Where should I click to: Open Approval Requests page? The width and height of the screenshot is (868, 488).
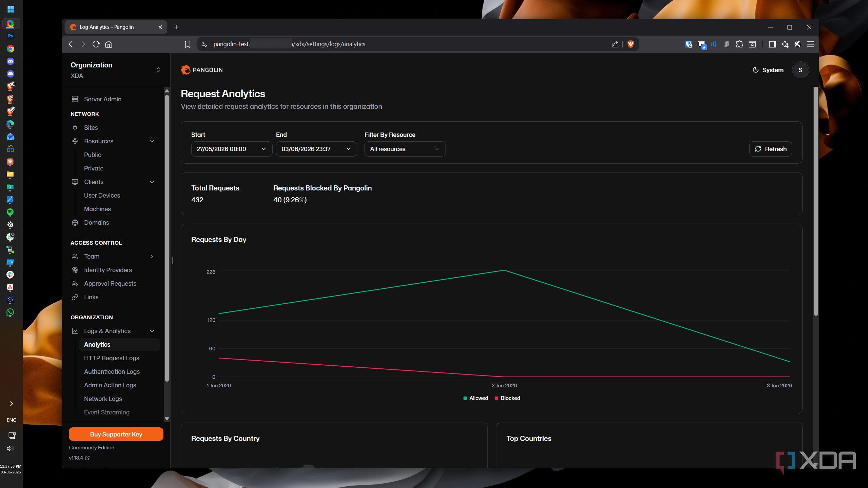tap(110, 283)
